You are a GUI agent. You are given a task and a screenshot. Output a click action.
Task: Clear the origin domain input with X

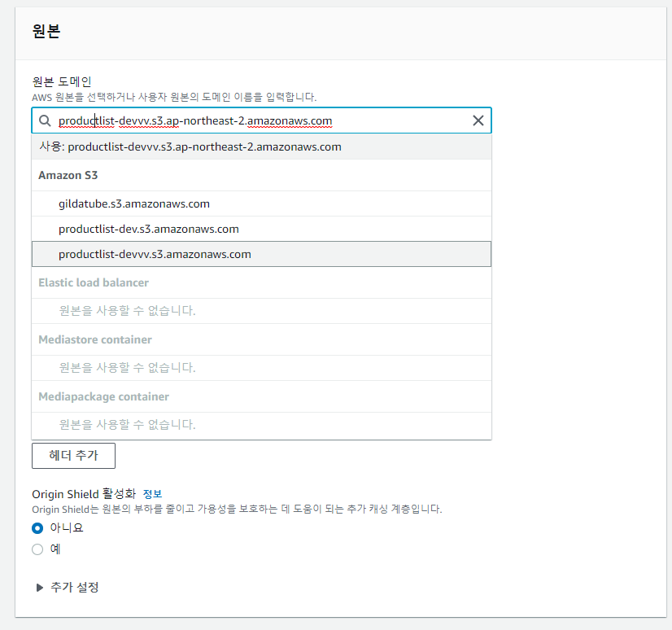[x=478, y=120]
